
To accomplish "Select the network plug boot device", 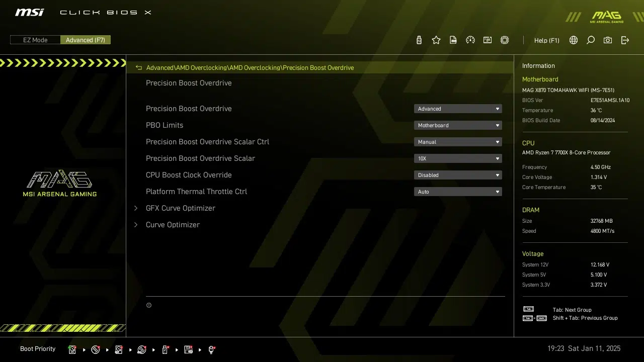I will click(x=211, y=349).
